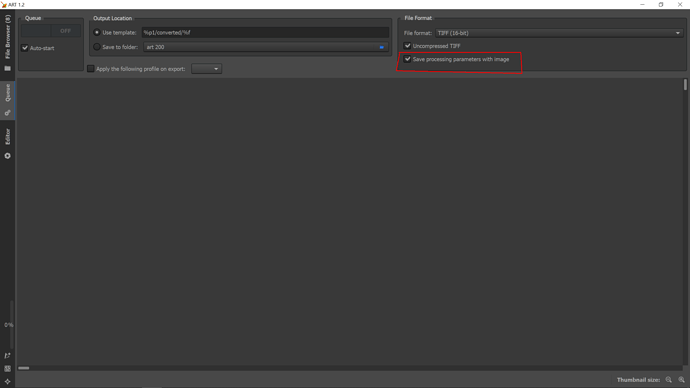Screen dimensions: 690x388
Task: Click the bottom sparkle icon in left sidebar
Action: pyautogui.click(x=7, y=382)
